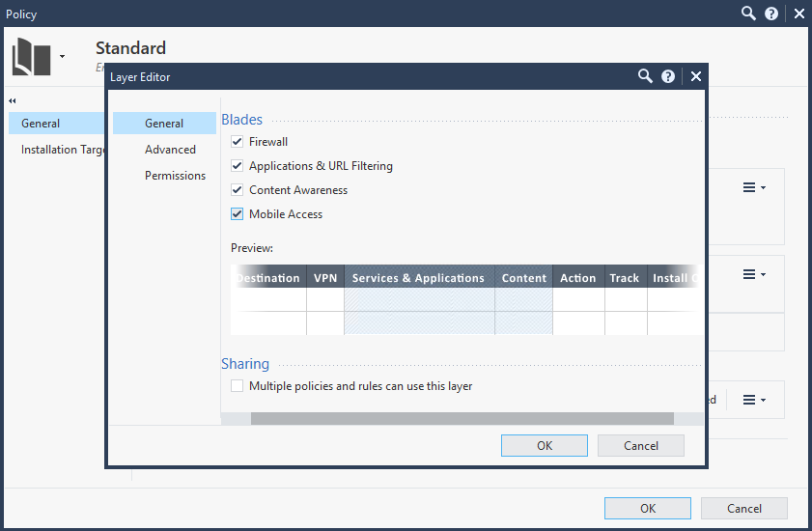
Task: Disable the Content Awareness blade
Action: click(x=238, y=190)
